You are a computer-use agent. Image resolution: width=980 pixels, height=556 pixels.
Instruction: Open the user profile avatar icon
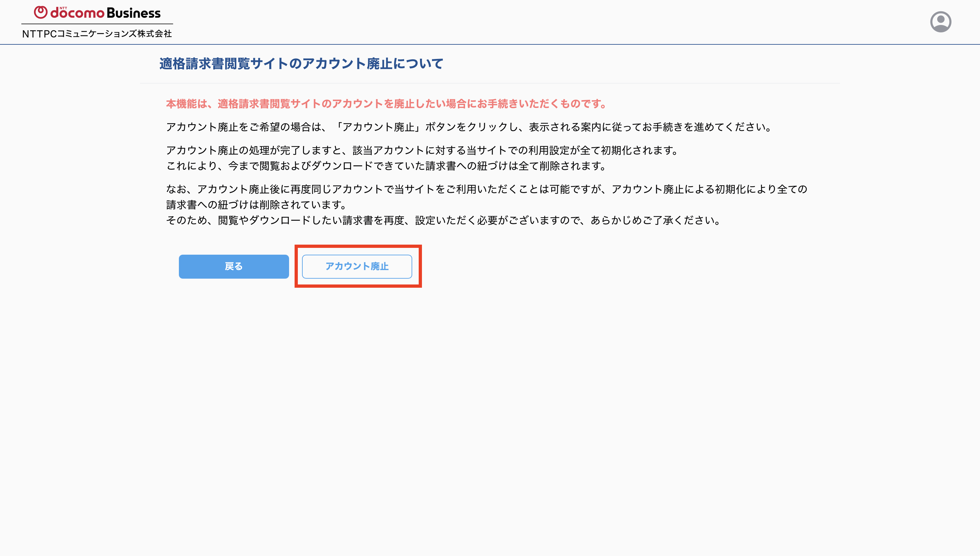(940, 22)
